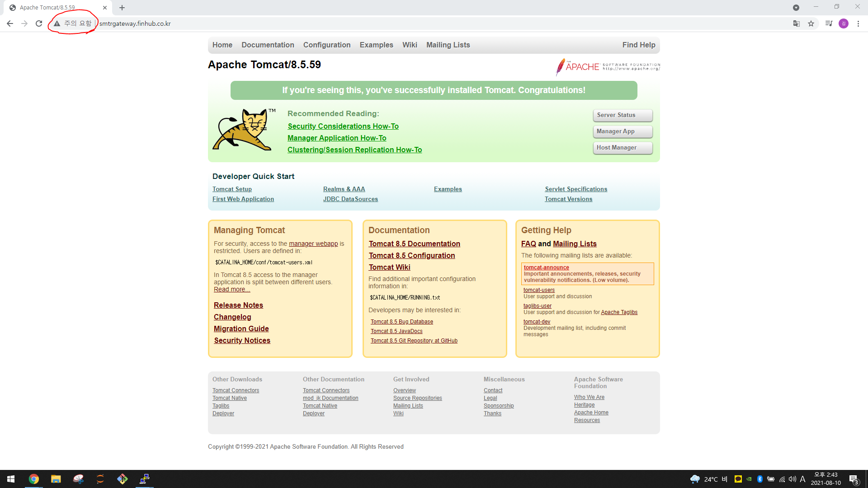Open Security Considerations How-To link
The width and height of the screenshot is (868, 488).
[343, 126]
